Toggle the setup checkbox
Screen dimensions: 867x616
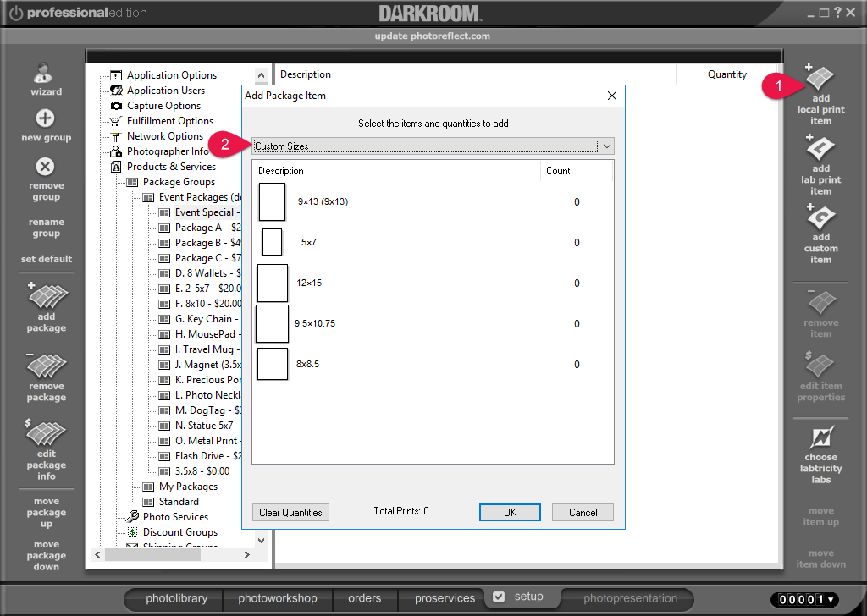(499, 597)
